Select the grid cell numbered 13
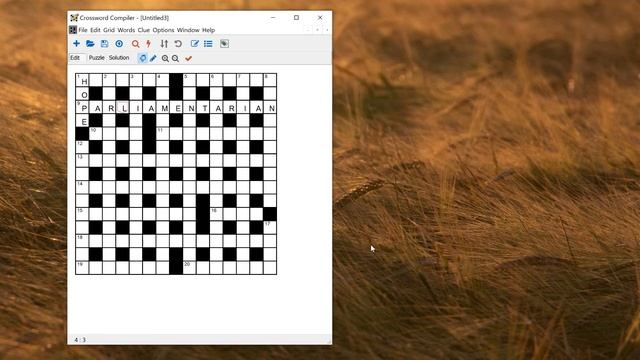The height and width of the screenshot is (360, 640). (x=82, y=161)
